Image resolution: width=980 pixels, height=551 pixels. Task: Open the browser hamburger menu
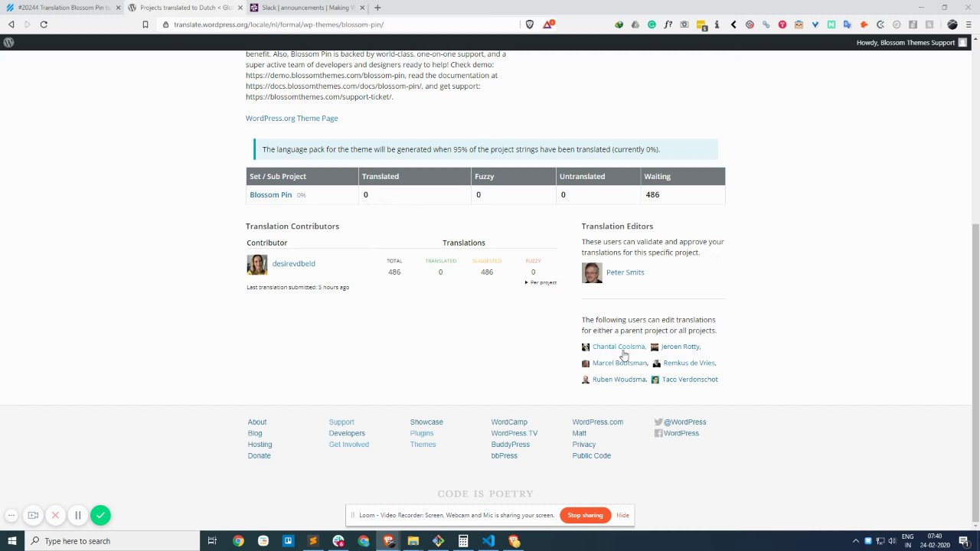969,24
